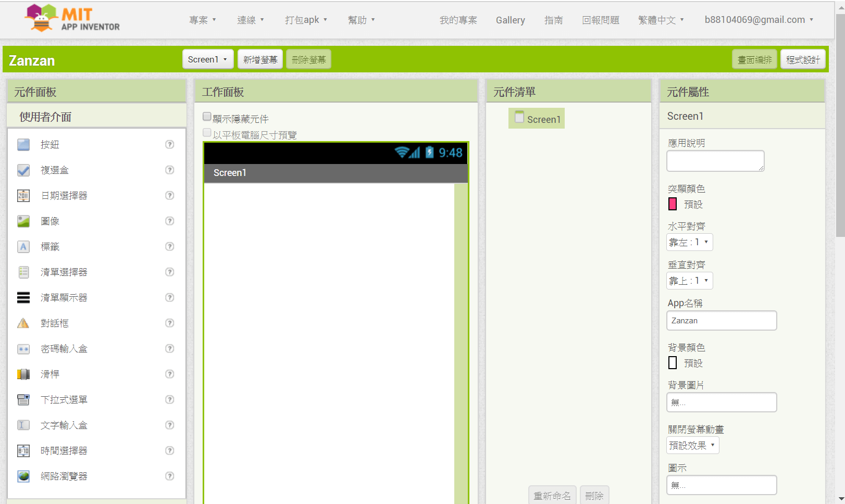This screenshot has height=504, width=845.
Task: Click the 應用說明 description text area
Action: point(715,161)
